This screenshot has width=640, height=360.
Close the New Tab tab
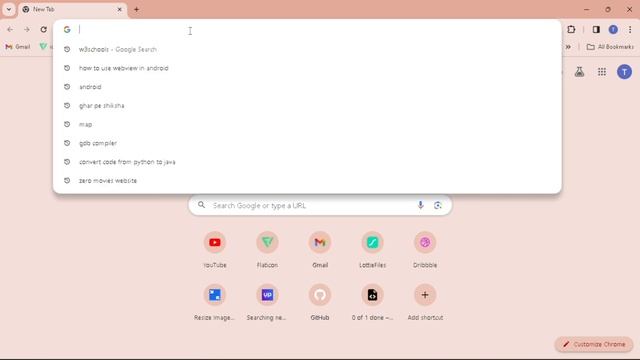(x=120, y=9)
